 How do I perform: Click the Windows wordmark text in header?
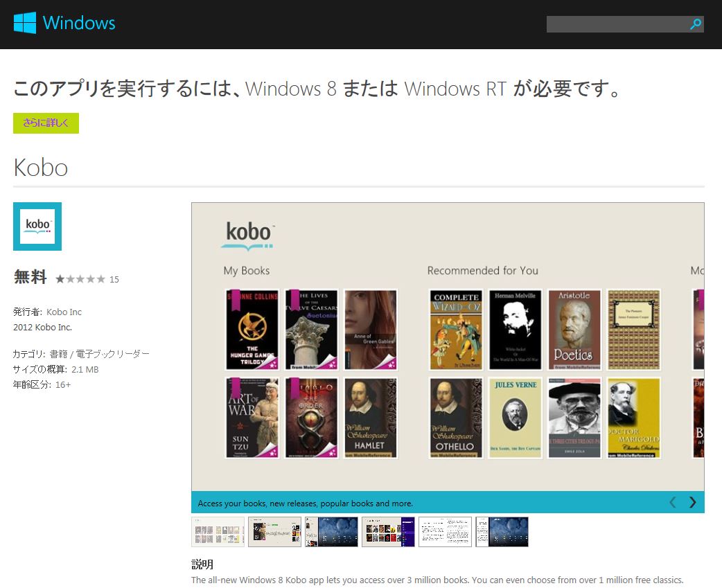click(x=79, y=23)
